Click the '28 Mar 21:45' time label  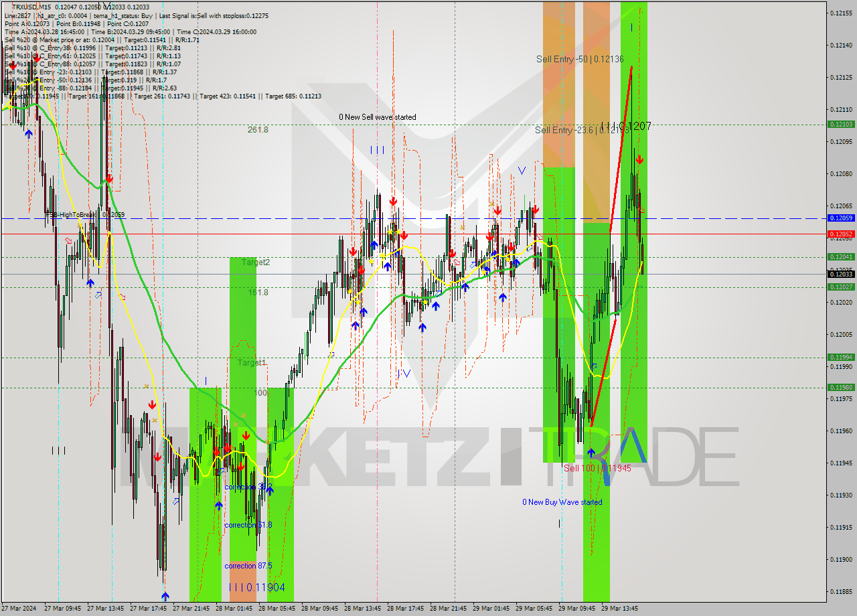(x=448, y=609)
